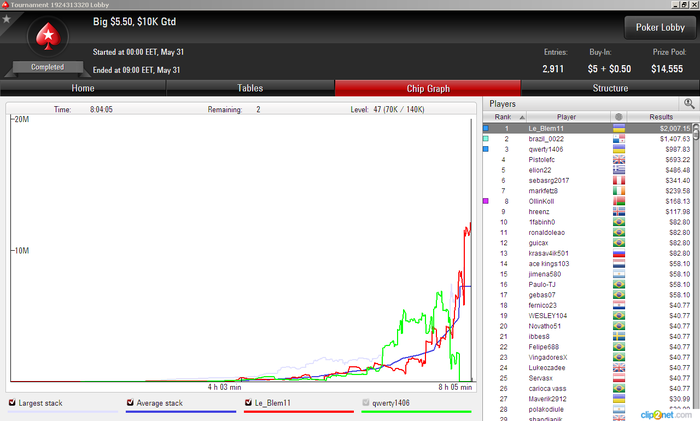The width and height of the screenshot is (700, 421).
Task: Open the Structure tab
Action: [x=610, y=88]
